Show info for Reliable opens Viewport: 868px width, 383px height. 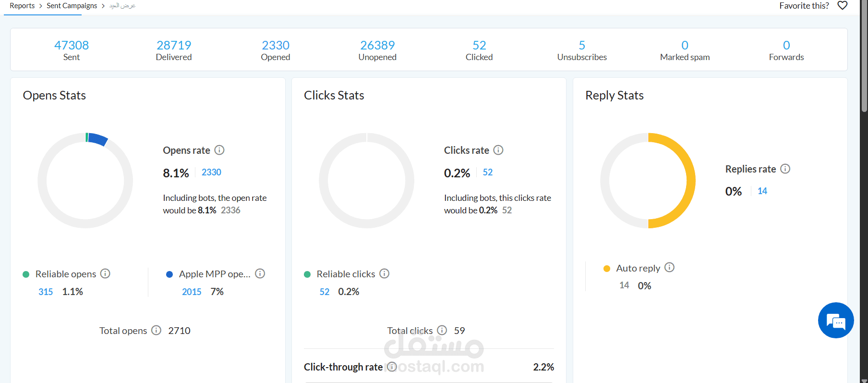point(105,273)
